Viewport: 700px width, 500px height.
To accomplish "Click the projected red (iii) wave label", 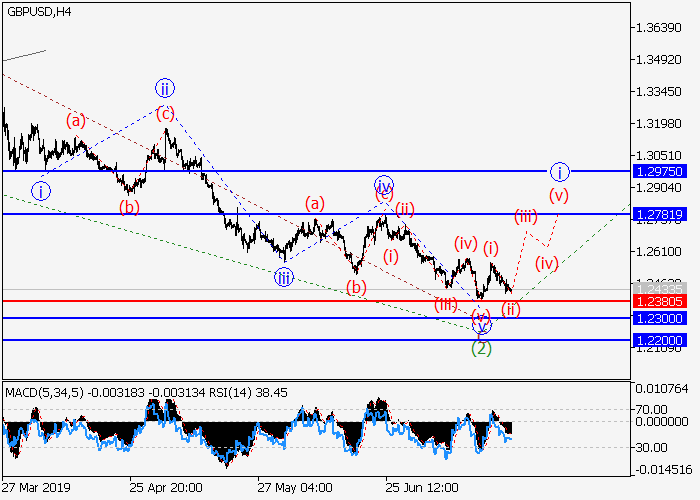I will pos(526,216).
